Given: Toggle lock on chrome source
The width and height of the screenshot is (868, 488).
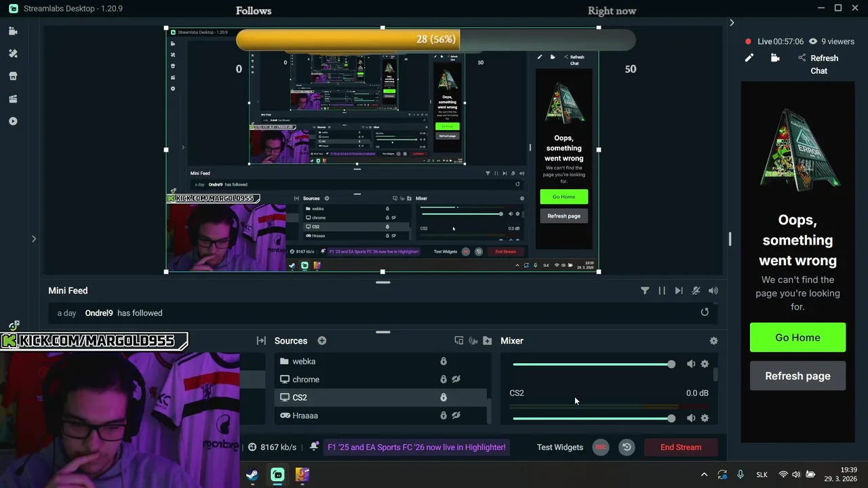Looking at the screenshot, I should point(443,380).
